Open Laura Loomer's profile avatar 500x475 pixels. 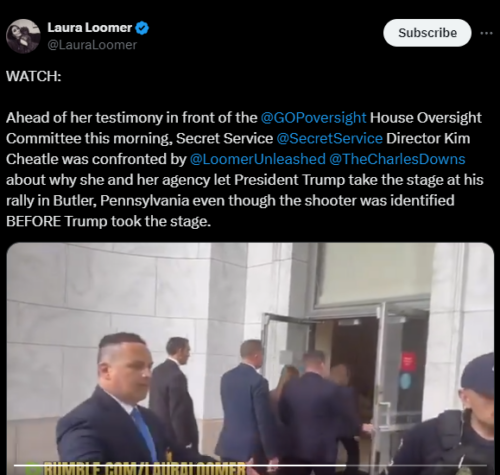23,36
